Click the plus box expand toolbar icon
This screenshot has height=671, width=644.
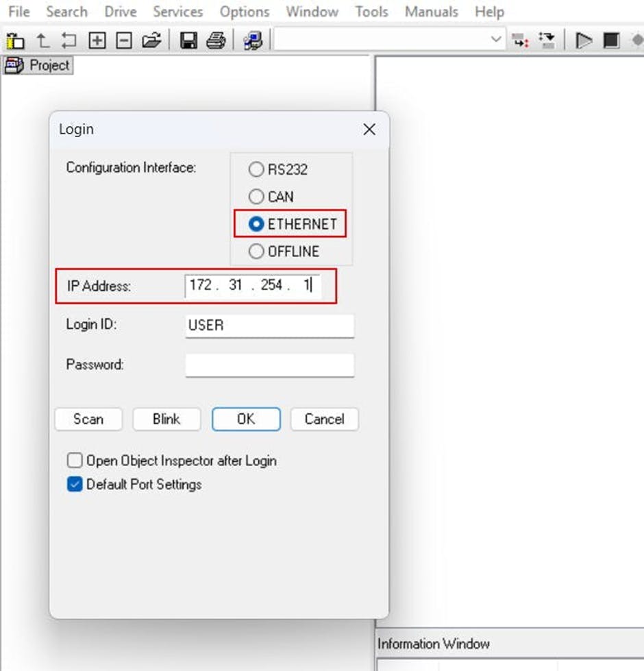(x=97, y=40)
